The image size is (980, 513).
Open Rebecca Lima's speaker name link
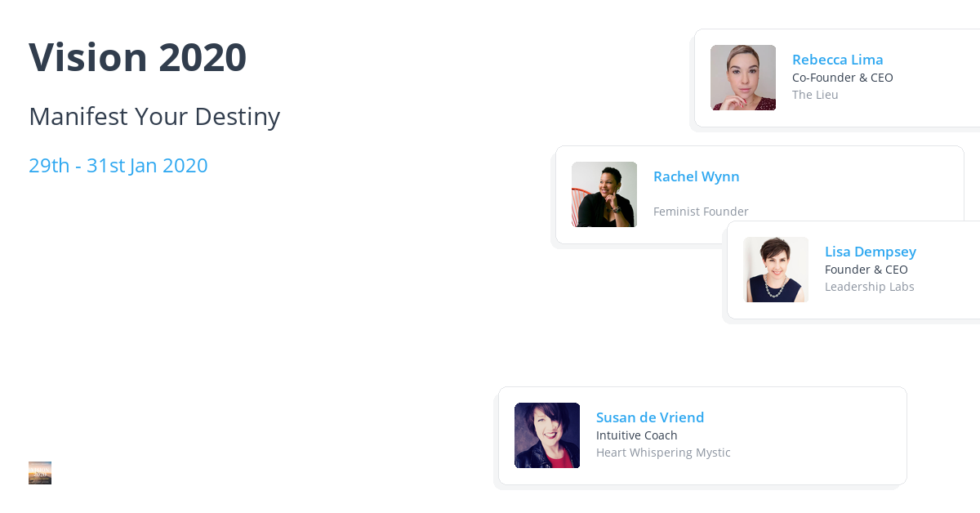(837, 60)
